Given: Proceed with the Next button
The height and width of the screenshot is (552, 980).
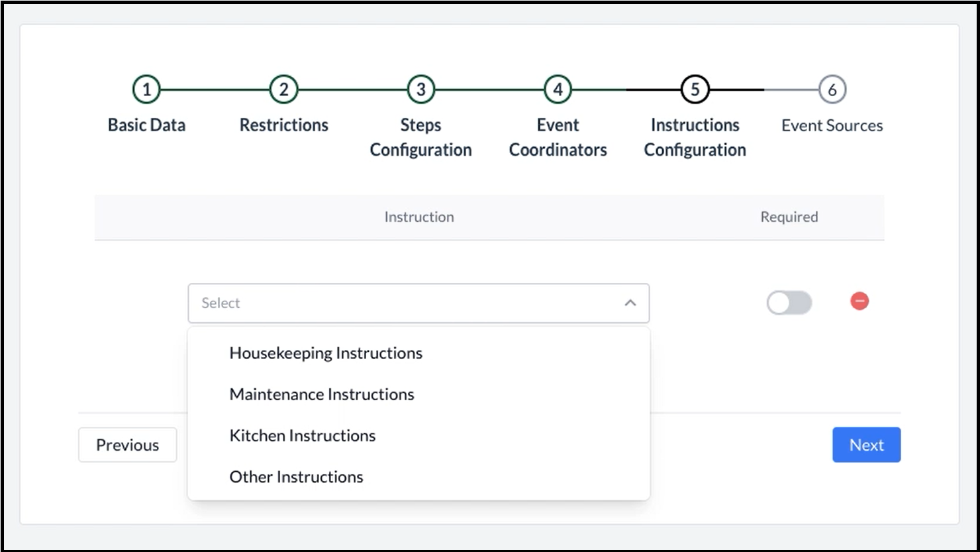Looking at the screenshot, I should click(866, 445).
